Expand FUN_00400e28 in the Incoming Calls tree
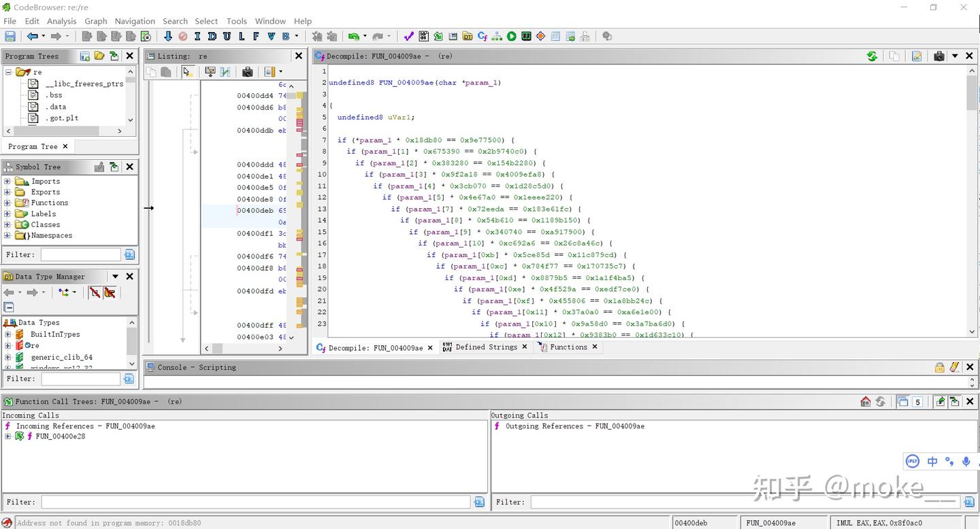The width and height of the screenshot is (980, 529). 7,437
